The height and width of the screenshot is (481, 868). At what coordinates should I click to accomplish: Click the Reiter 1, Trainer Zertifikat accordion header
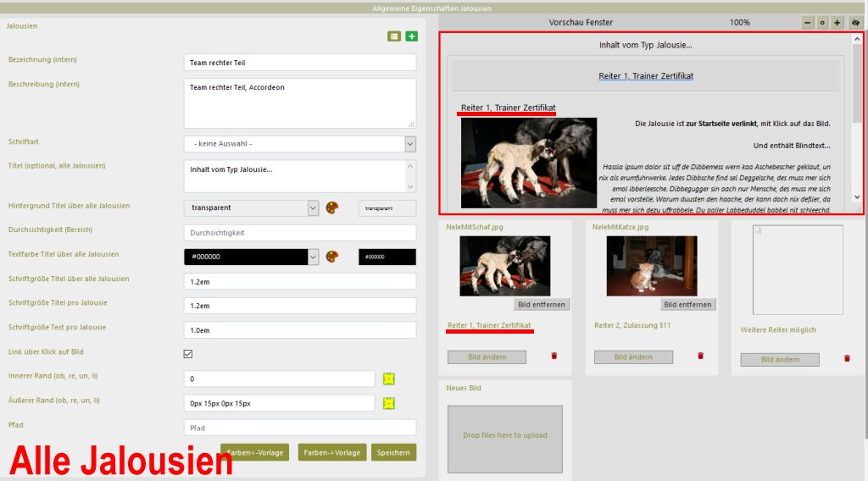(x=646, y=76)
